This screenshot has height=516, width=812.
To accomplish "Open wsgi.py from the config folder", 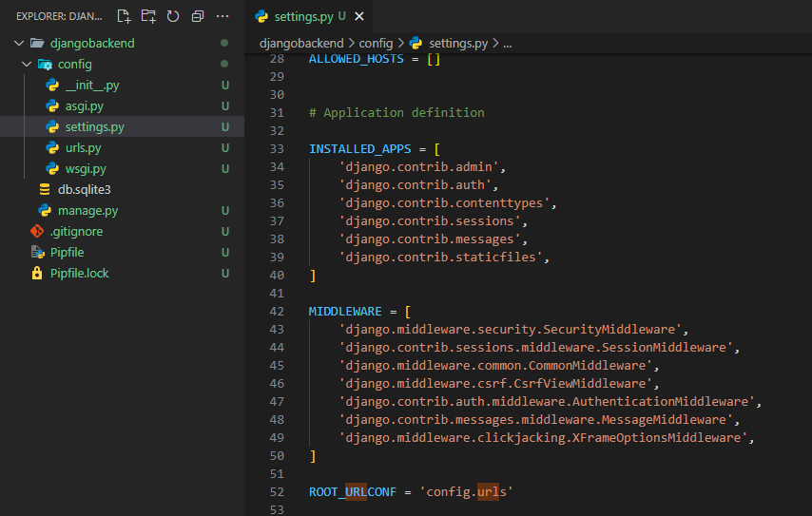I will 85,169.
